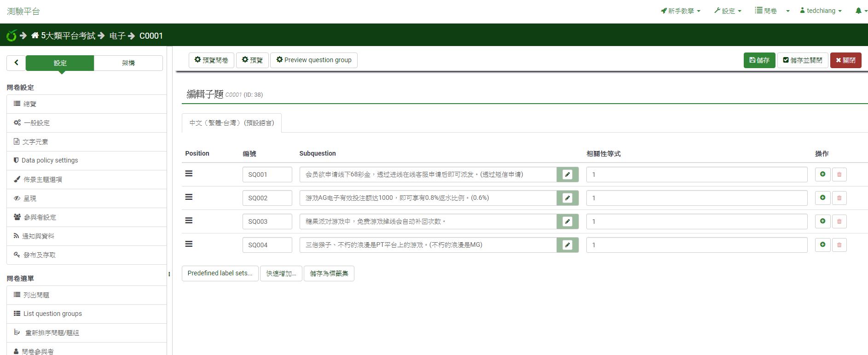Click the LimeSurvey logo icon in breadcrumb
The image size is (868, 355).
tap(12, 35)
